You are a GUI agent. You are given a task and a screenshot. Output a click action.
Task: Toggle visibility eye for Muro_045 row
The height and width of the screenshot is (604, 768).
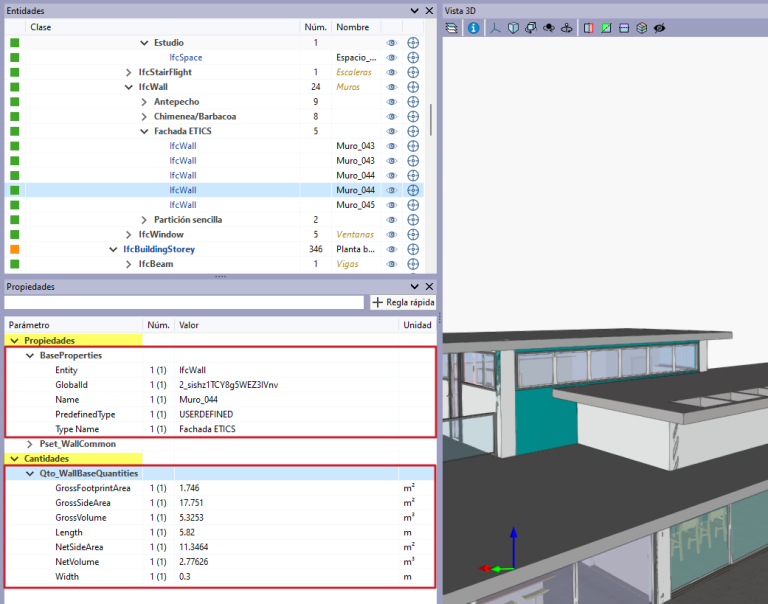tap(391, 205)
